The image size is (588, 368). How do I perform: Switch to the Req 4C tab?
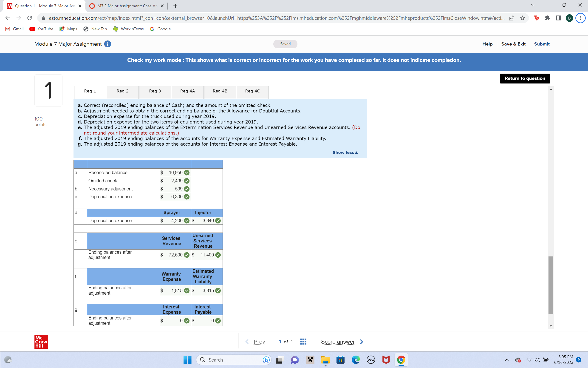coord(253,91)
